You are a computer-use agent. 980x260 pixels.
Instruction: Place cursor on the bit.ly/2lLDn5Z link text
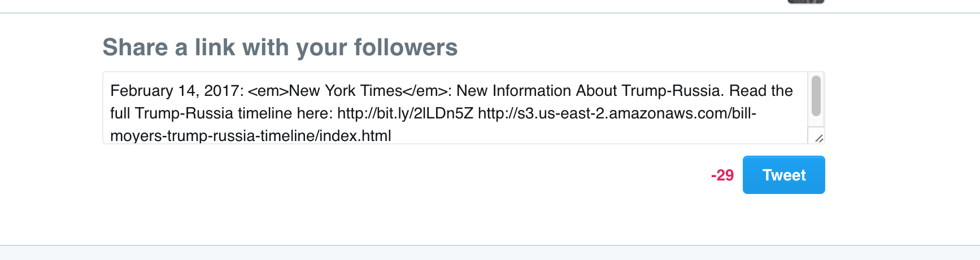coord(405,113)
